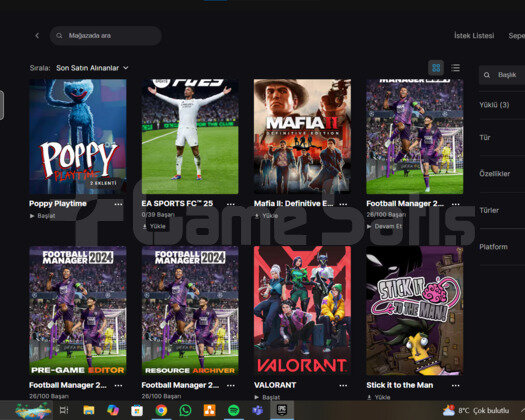Expand the Özellikler filter section

coord(495,173)
